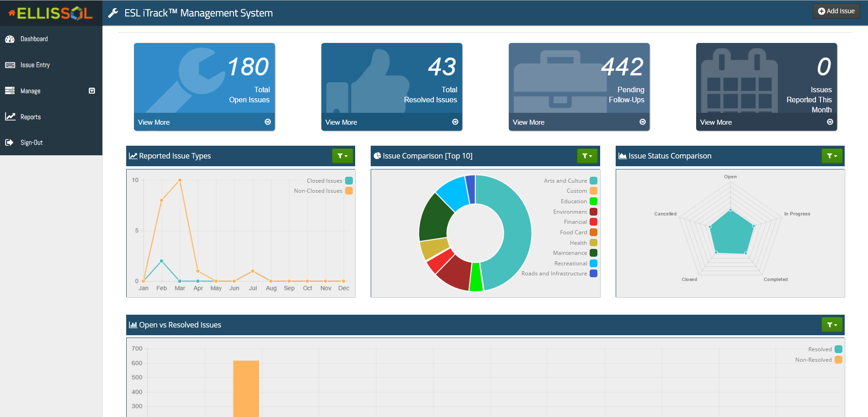Toggle Closed Issues legend swatch

[x=349, y=180]
